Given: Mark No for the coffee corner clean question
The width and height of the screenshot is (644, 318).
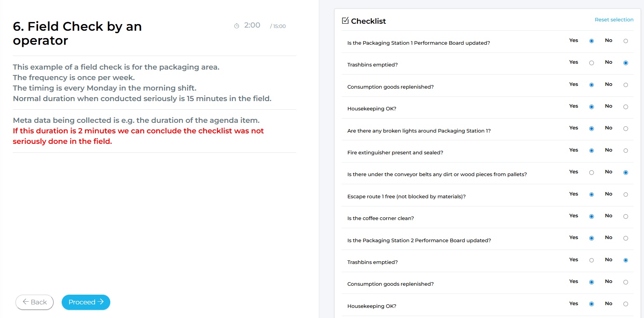Looking at the screenshot, I should [625, 217].
